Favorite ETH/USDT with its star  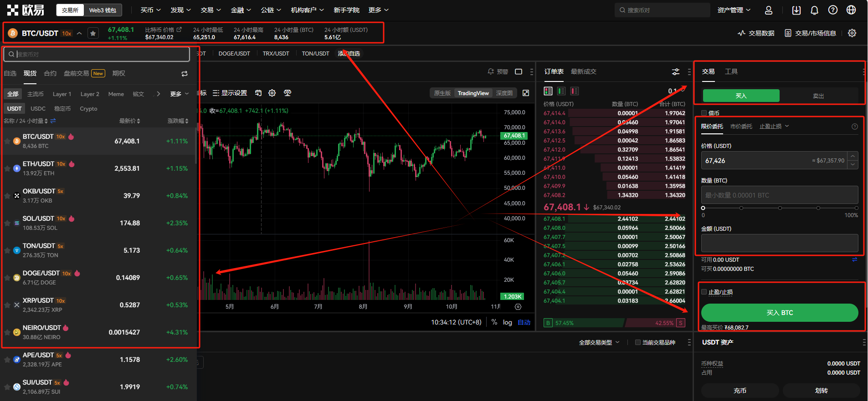(x=7, y=168)
